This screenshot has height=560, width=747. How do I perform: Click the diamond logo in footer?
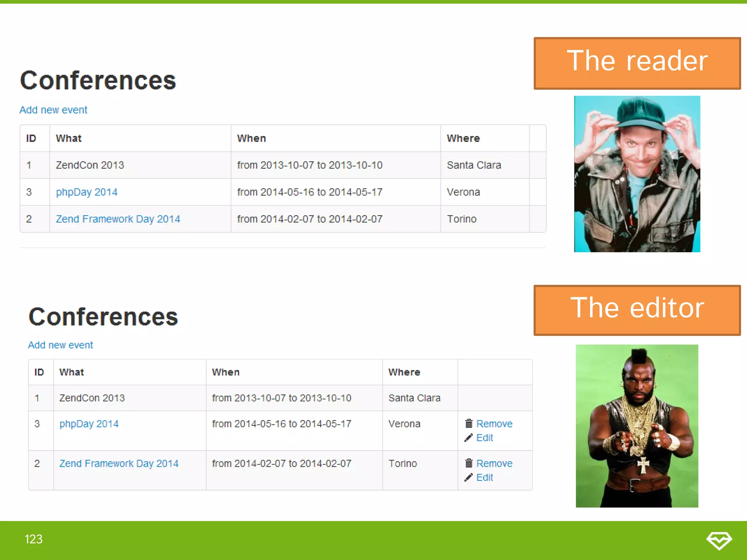719,540
